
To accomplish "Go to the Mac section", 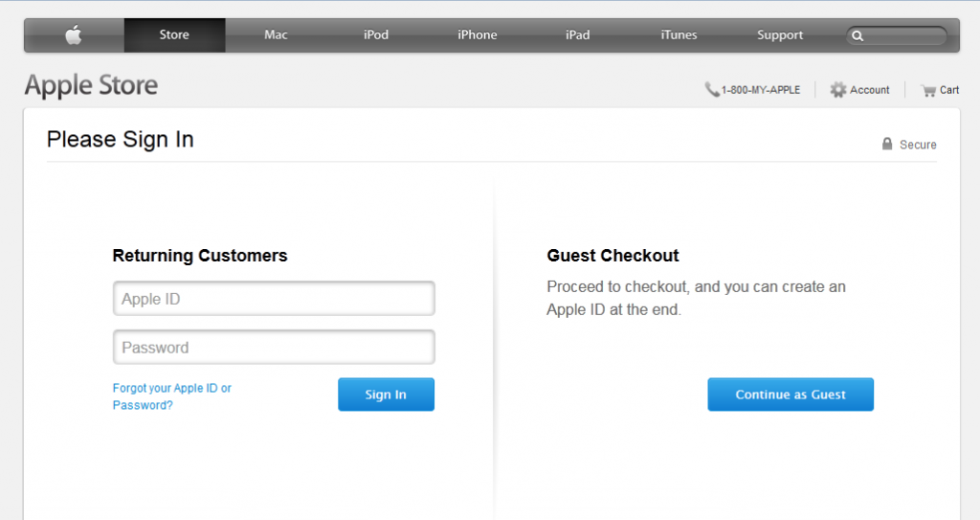I will [276, 35].
